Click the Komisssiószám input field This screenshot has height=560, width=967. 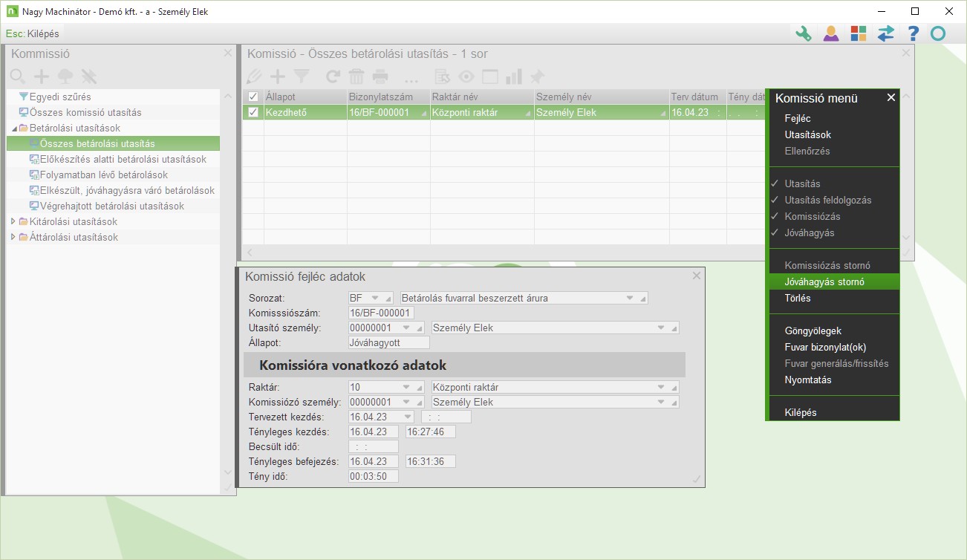coord(381,313)
